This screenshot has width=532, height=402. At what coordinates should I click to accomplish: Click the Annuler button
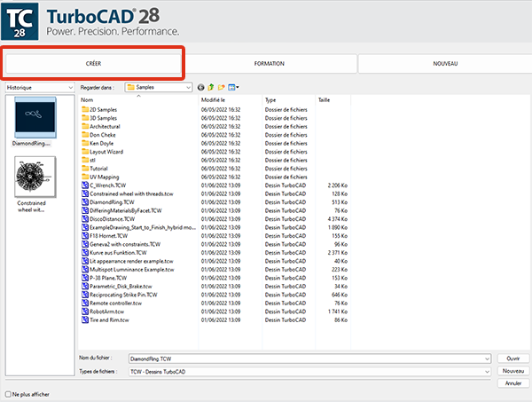point(513,383)
